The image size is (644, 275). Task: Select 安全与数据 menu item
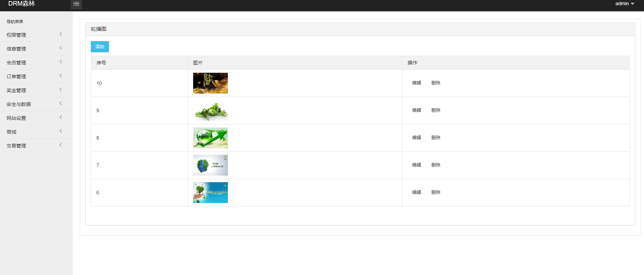[19, 104]
